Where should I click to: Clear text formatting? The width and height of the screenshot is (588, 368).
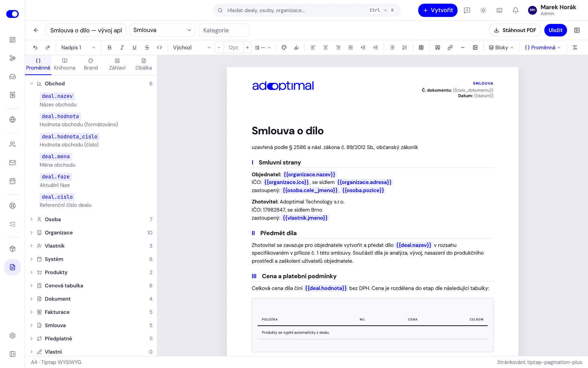click(575, 48)
